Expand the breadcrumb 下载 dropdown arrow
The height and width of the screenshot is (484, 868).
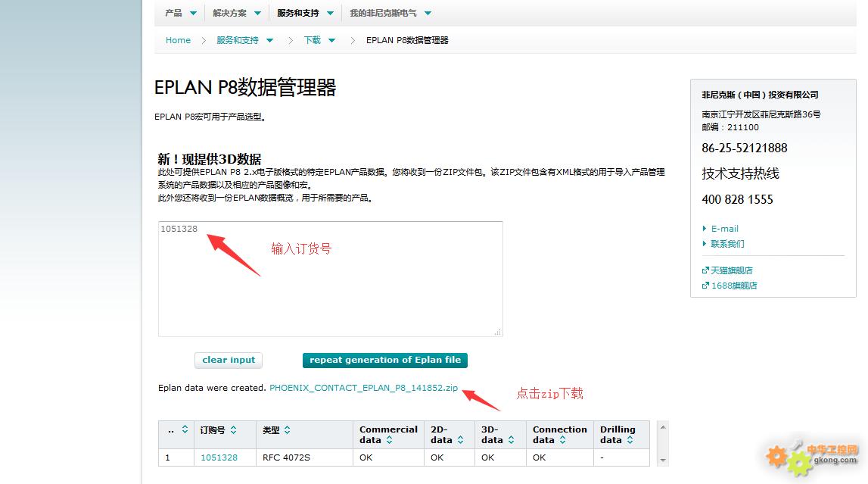(331, 40)
